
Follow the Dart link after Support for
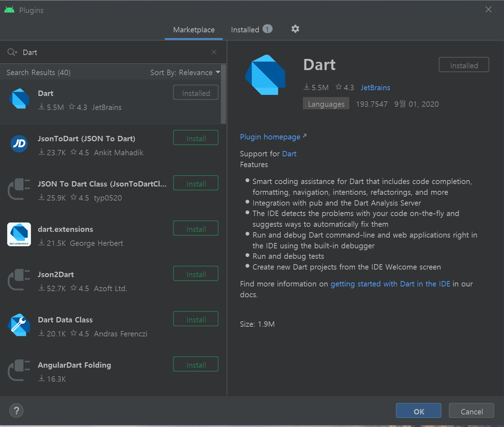click(x=289, y=154)
